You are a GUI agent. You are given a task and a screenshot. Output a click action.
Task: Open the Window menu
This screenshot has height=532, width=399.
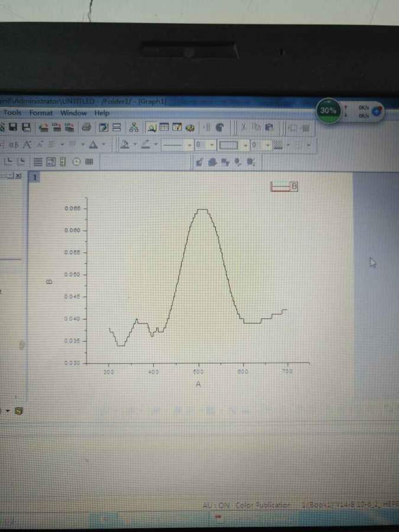tap(74, 113)
